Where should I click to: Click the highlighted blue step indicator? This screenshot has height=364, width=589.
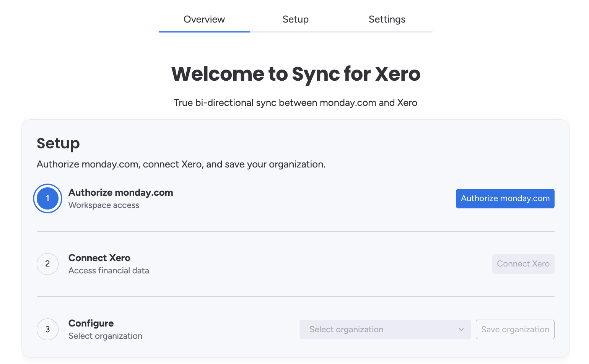pos(47,198)
